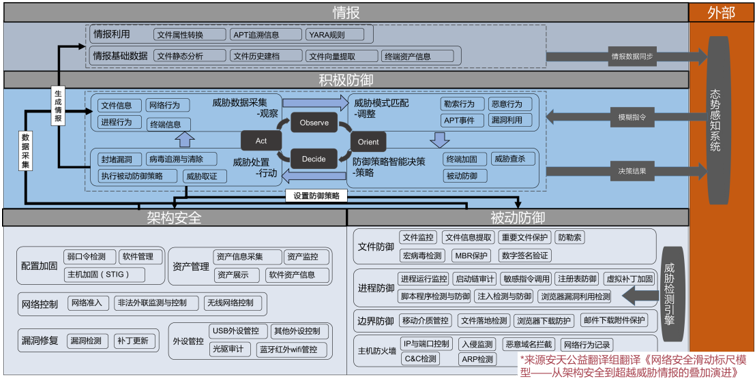Click the Decide node in the loop
Image resolution: width=756 pixels, height=383 pixels.
click(314, 159)
